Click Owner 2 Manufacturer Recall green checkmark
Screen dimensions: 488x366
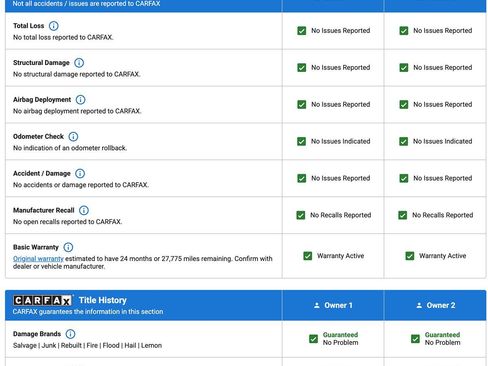403,215
